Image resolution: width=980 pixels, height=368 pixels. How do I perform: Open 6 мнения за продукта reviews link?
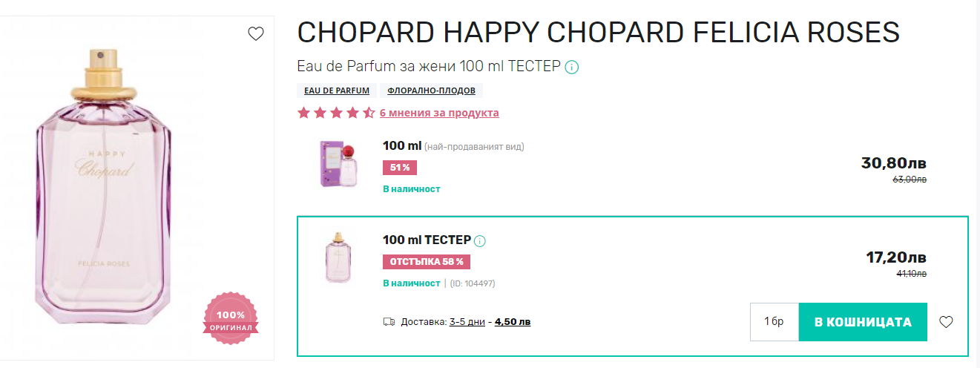tap(439, 113)
